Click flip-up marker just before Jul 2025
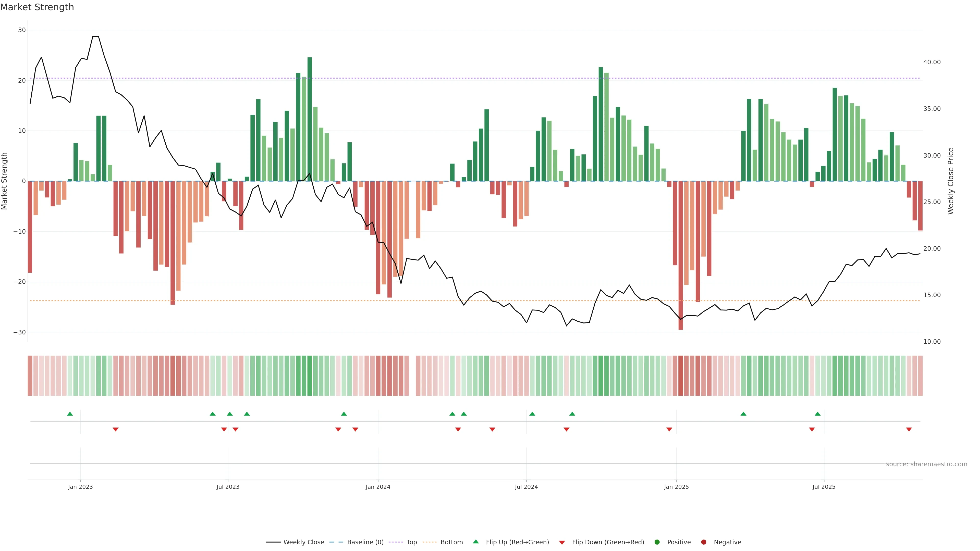 click(x=817, y=414)
